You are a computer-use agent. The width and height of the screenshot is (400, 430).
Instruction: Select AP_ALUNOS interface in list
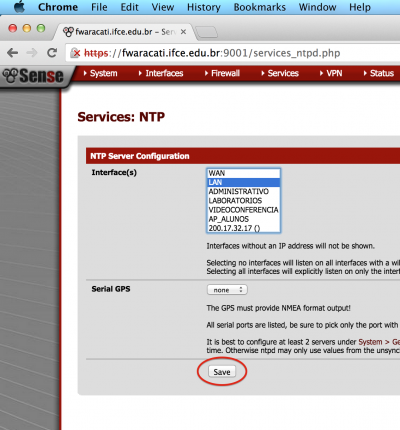(x=243, y=219)
